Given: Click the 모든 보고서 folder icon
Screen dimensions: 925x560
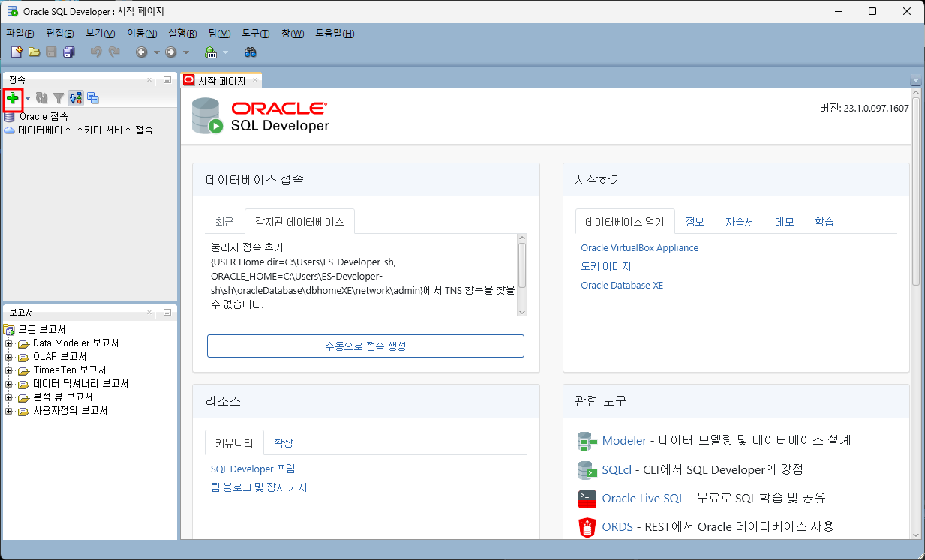Looking at the screenshot, I should pos(10,329).
